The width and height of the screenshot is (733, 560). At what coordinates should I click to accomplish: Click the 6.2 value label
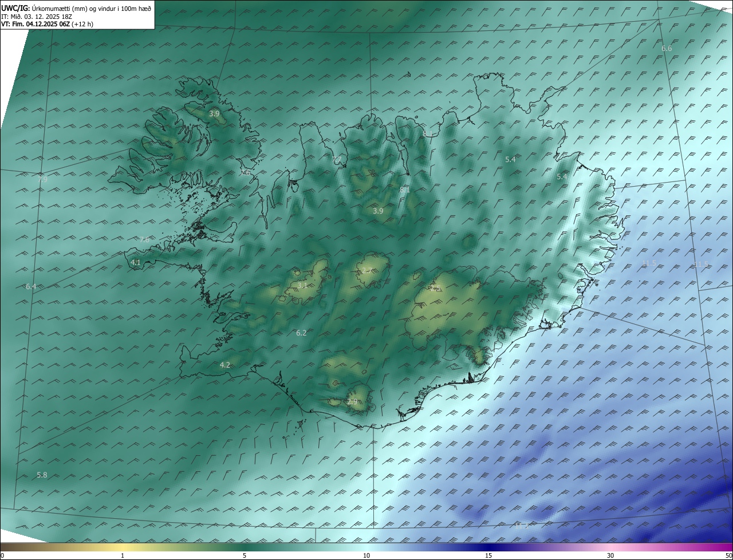point(301,333)
